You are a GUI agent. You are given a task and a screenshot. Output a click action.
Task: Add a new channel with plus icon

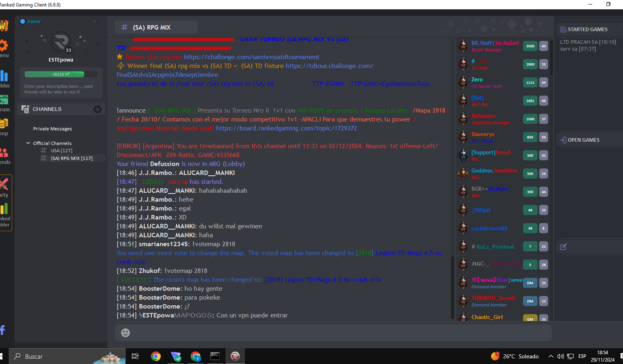[98, 109]
